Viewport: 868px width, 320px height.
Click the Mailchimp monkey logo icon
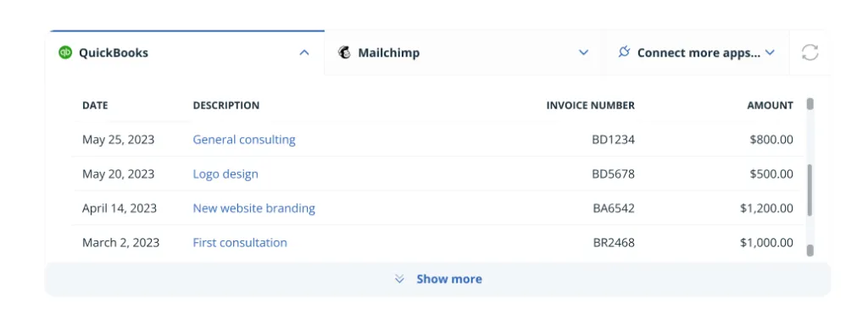344,52
